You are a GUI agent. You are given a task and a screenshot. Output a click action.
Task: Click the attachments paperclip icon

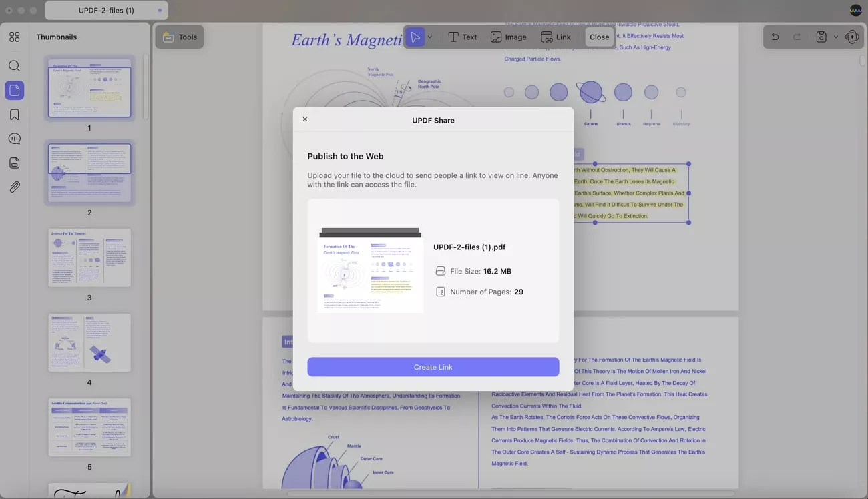(x=14, y=187)
